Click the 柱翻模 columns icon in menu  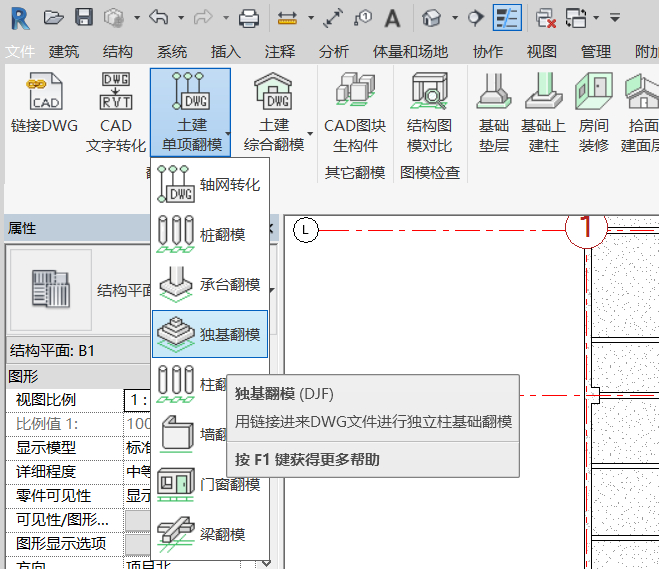[x=176, y=384]
